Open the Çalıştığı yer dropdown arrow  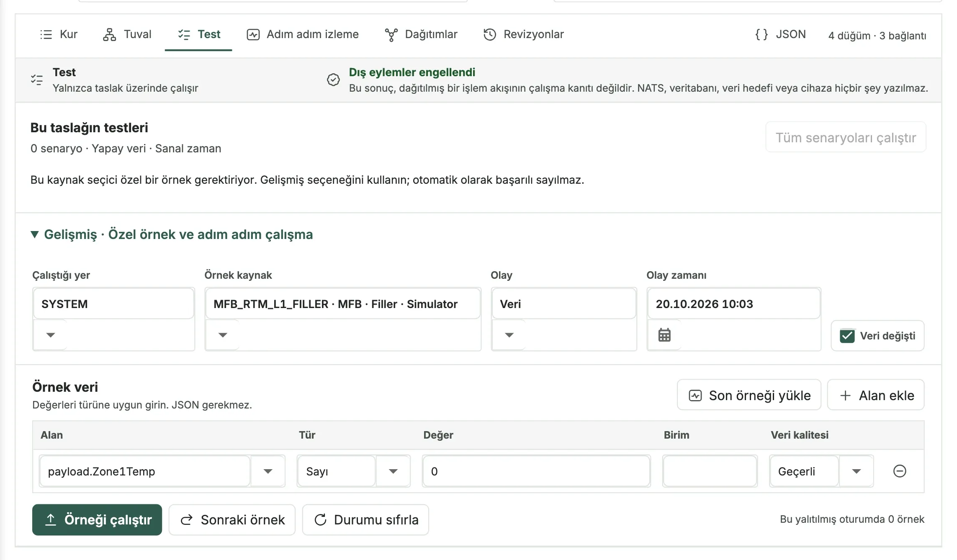pos(51,335)
